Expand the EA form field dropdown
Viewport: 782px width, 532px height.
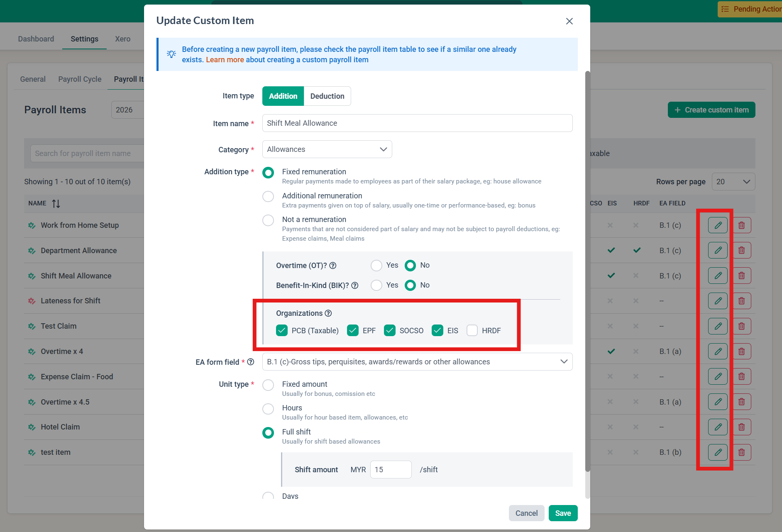pyautogui.click(x=418, y=362)
